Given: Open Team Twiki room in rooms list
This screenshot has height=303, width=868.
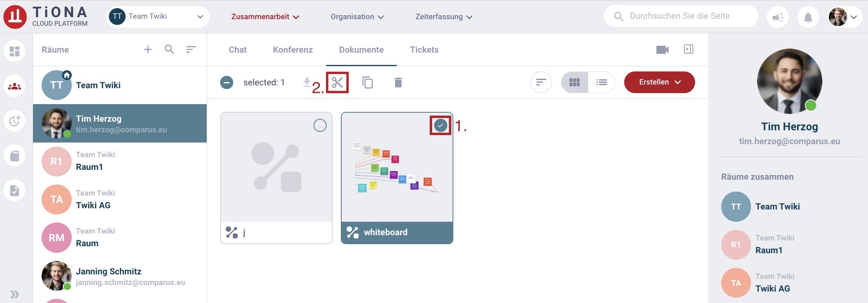Looking at the screenshot, I should coord(120,85).
